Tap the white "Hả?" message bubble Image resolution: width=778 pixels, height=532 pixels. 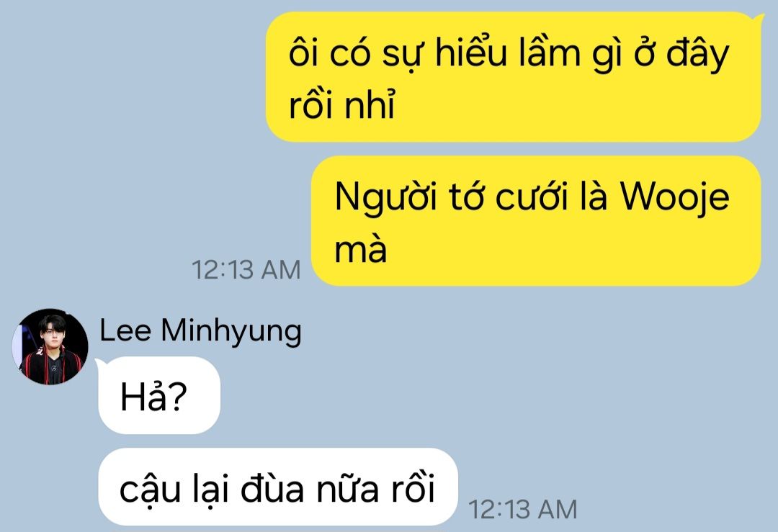[x=159, y=396]
